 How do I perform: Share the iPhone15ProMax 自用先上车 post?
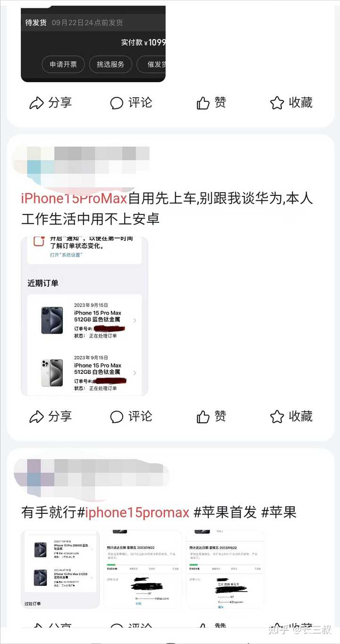click(x=51, y=416)
